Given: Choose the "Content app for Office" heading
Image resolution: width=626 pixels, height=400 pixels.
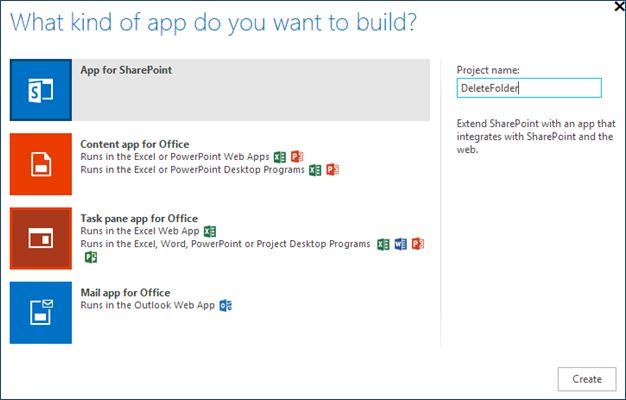Looking at the screenshot, I should [135, 144].
